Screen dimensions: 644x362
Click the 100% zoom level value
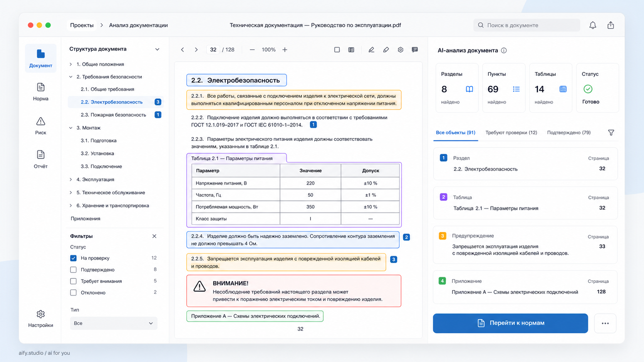[x=268, y=50]
